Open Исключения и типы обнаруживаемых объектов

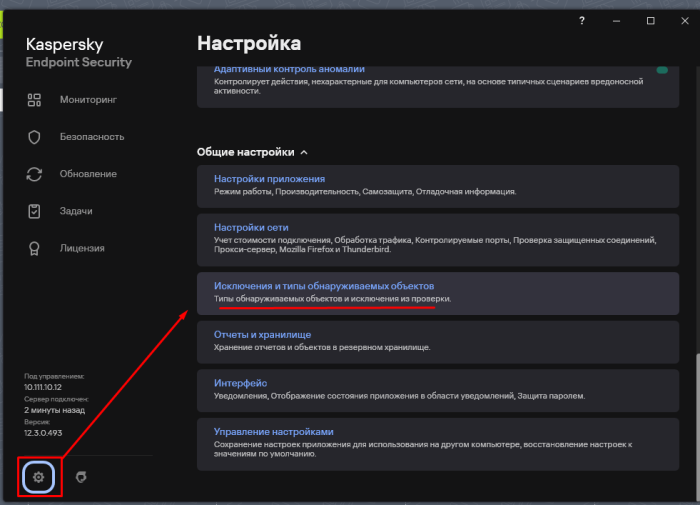click(x=324, y=286)
